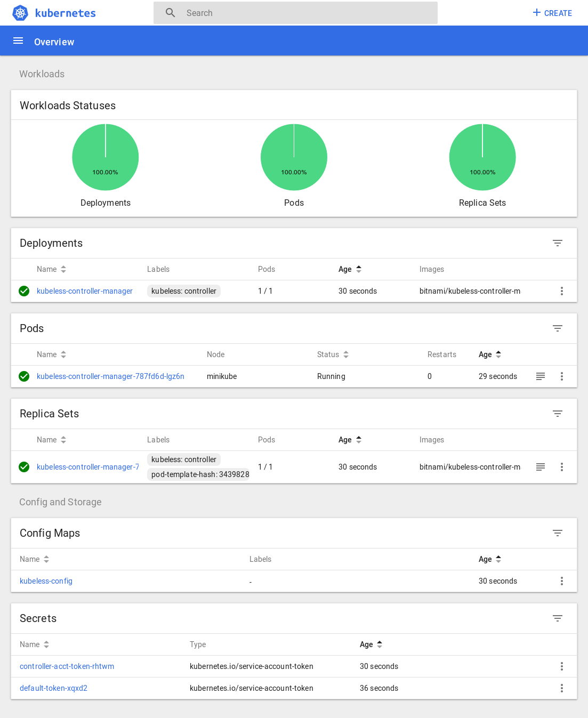
Task: Open actions menu for the pod row
Action: point(562,376)
